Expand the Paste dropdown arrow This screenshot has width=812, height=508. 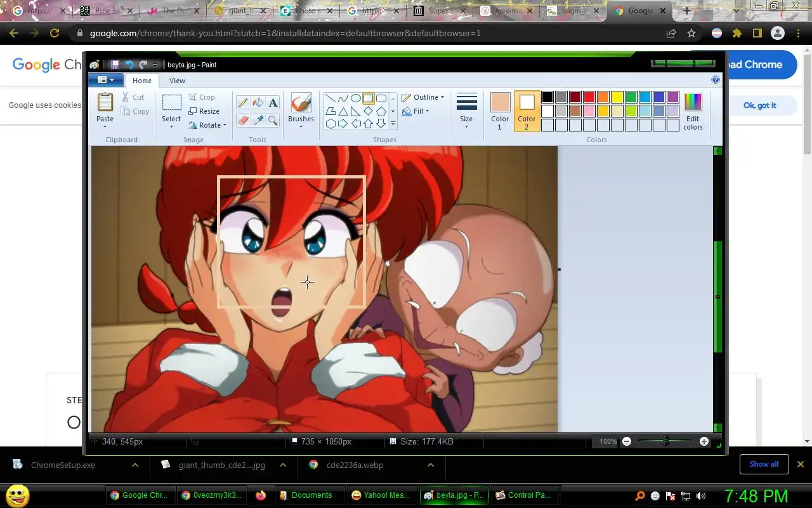click(x=105, y=126)
